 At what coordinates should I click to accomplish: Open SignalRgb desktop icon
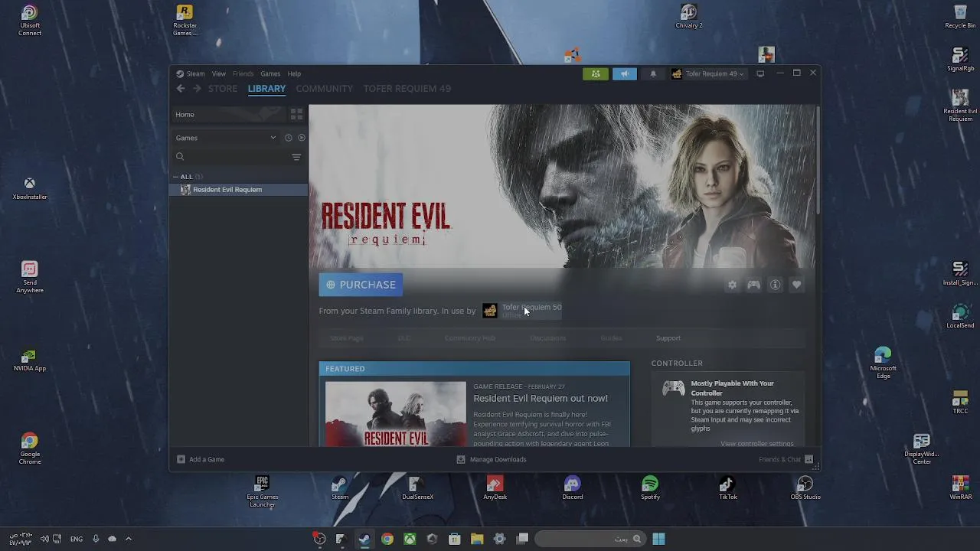(x=960, y=60)
